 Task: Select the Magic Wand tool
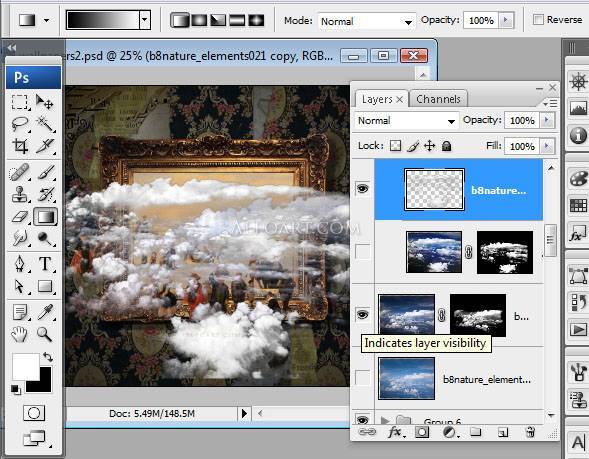coord(45,124)
